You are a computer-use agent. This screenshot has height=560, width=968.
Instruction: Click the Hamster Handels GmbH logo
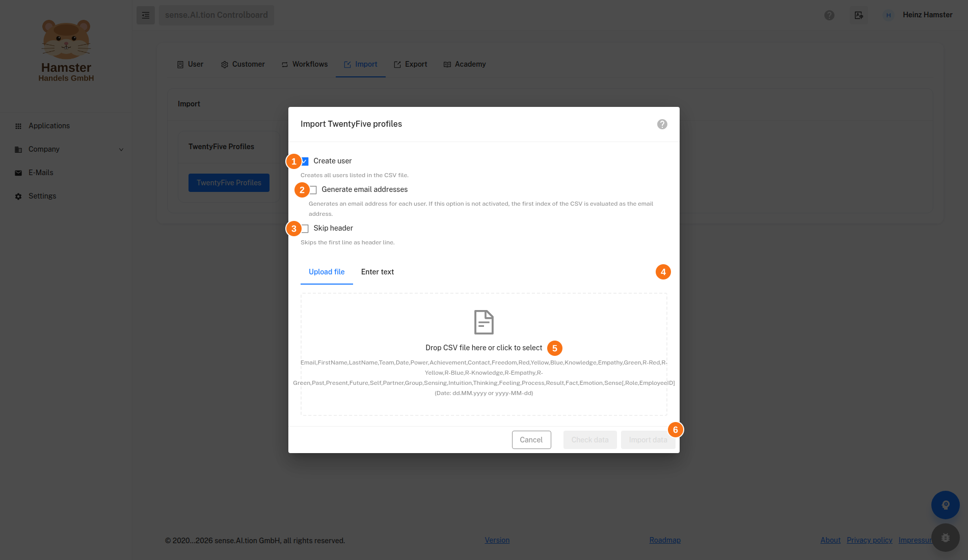point(66,50)
